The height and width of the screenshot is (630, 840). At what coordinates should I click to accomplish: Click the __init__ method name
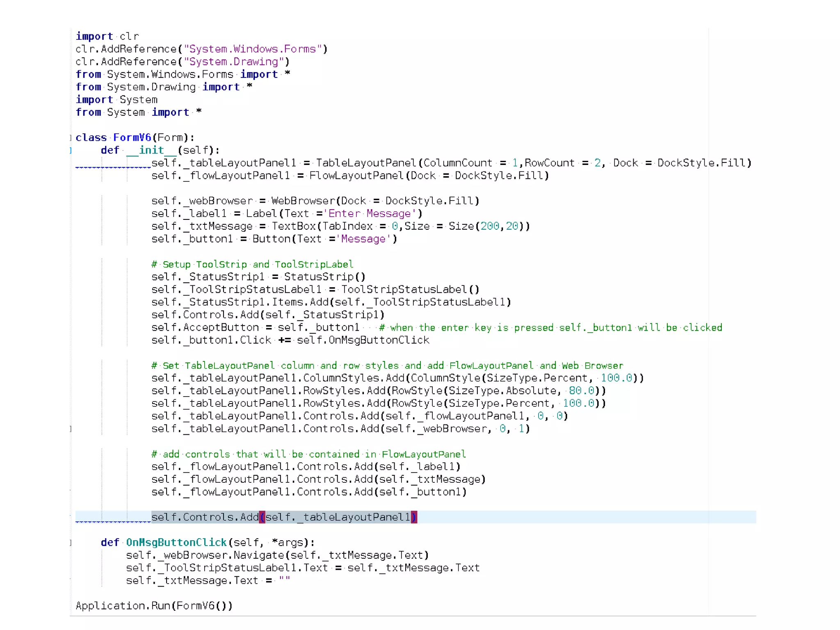[151, 151]
